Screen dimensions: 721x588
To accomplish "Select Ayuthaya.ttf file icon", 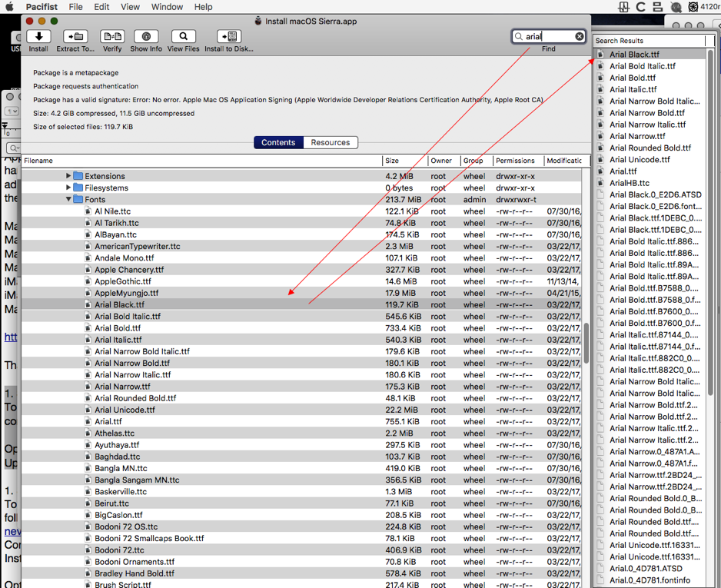I will (x=88, y=444).
